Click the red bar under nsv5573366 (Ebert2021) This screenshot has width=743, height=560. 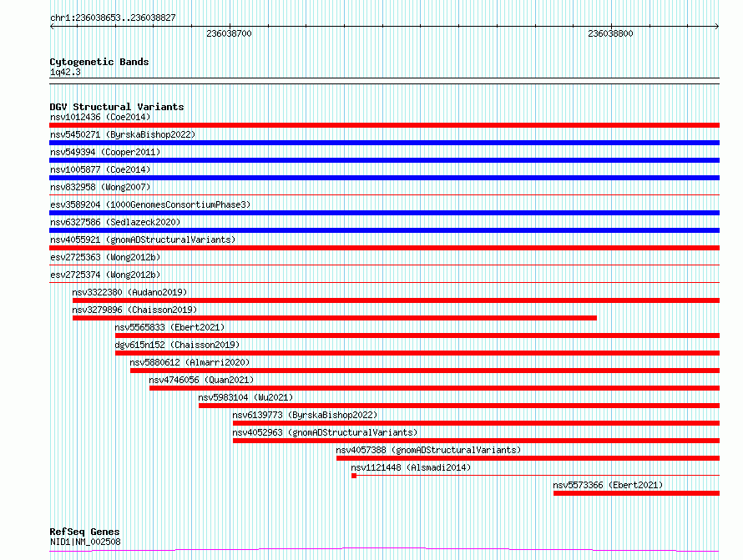pos(636,493)
